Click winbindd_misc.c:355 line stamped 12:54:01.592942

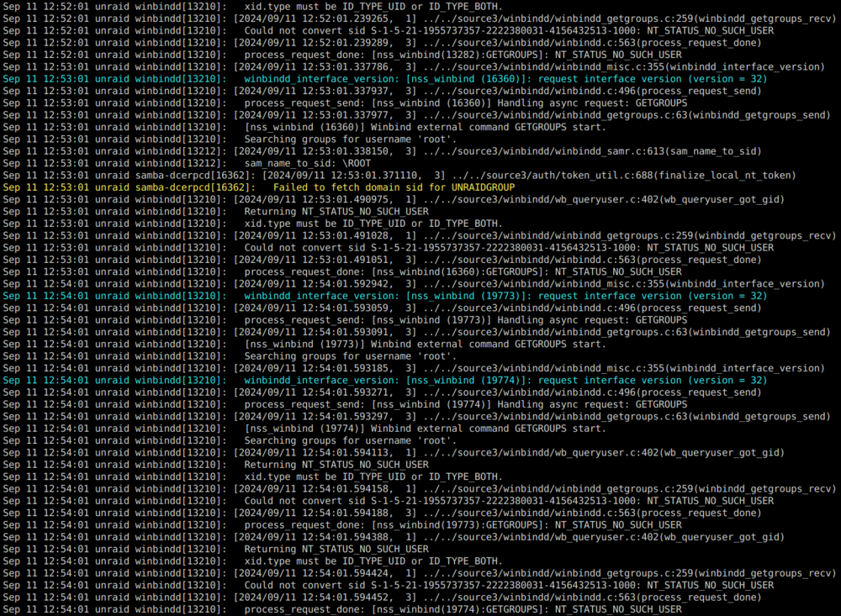pos(414,283)
